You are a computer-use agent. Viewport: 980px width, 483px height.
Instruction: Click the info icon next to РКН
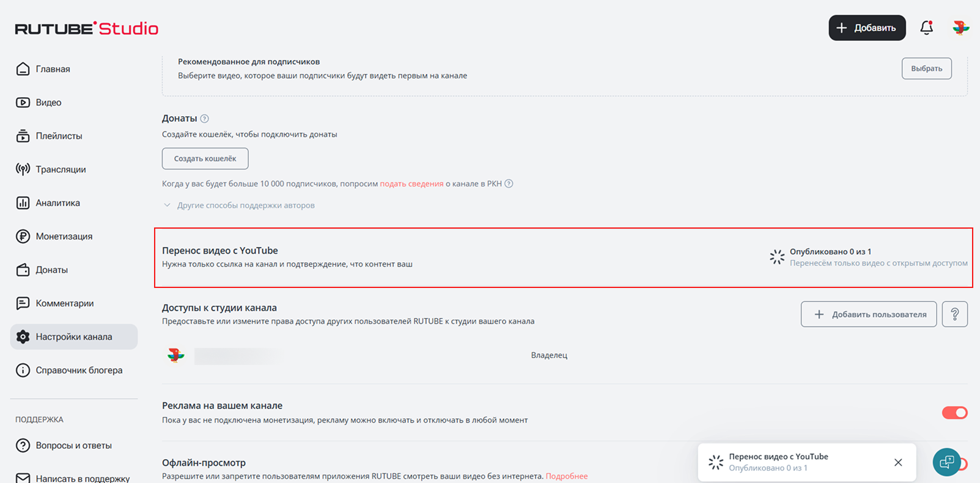coord(509,183)
